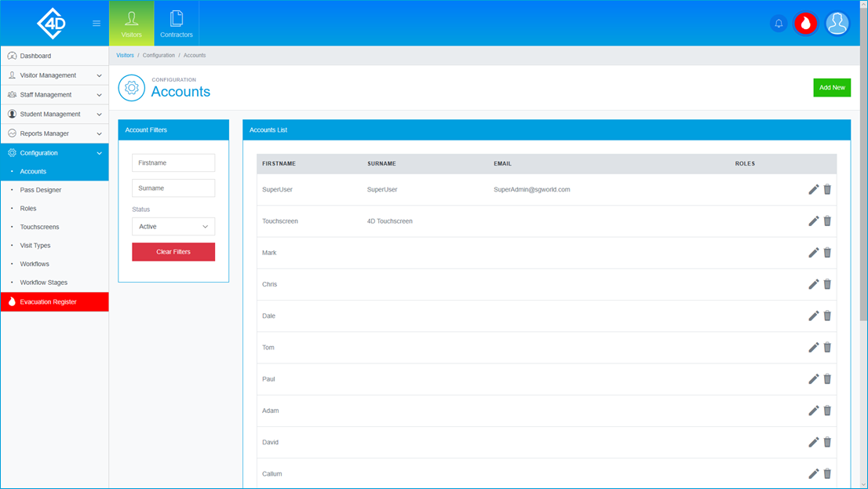Image resolution: width=868 pixels, height=489 pixels.
Task: Follow the Visitors breadcrumb link
Action: click(x=125, y=56)
